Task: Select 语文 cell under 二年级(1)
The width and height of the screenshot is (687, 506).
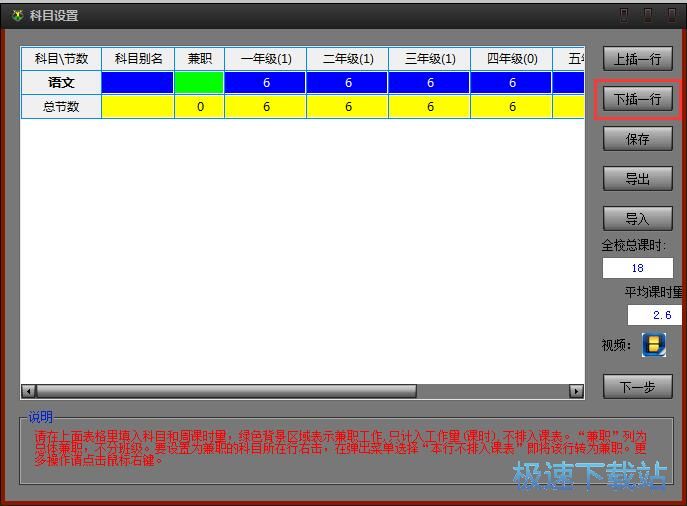Action: click(347, 82)
